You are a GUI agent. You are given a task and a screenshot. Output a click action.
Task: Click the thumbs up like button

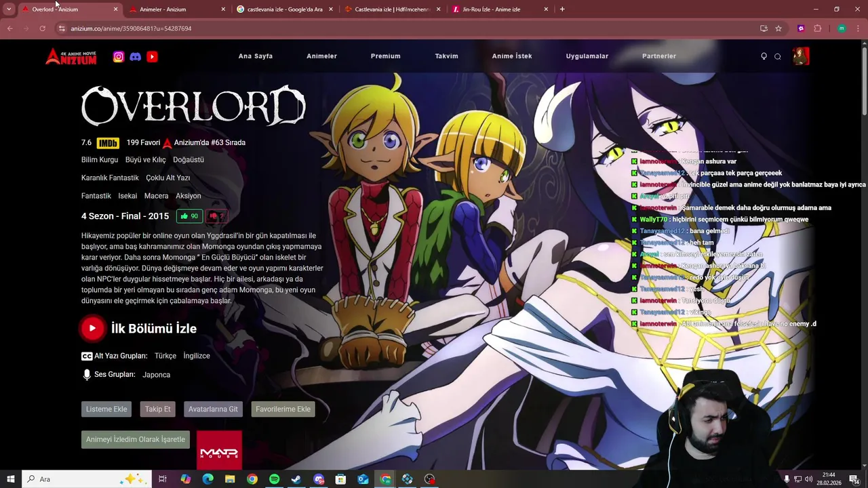[189, 216]
